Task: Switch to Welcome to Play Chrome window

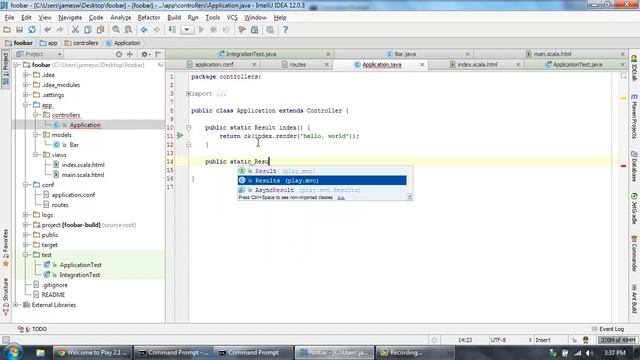Action: pyautogui.click(x=92, y=353)
